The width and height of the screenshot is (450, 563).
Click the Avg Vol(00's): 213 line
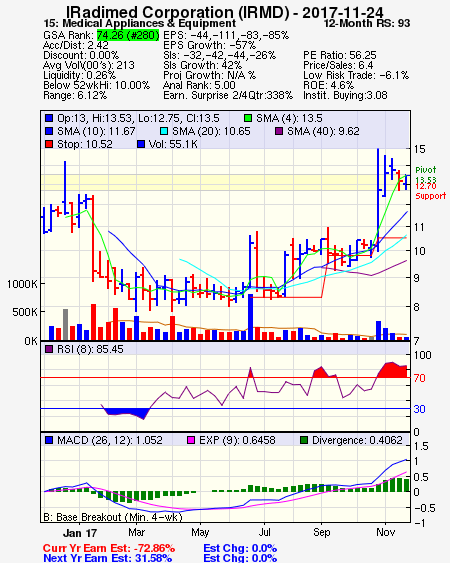(x=89, y=65)
